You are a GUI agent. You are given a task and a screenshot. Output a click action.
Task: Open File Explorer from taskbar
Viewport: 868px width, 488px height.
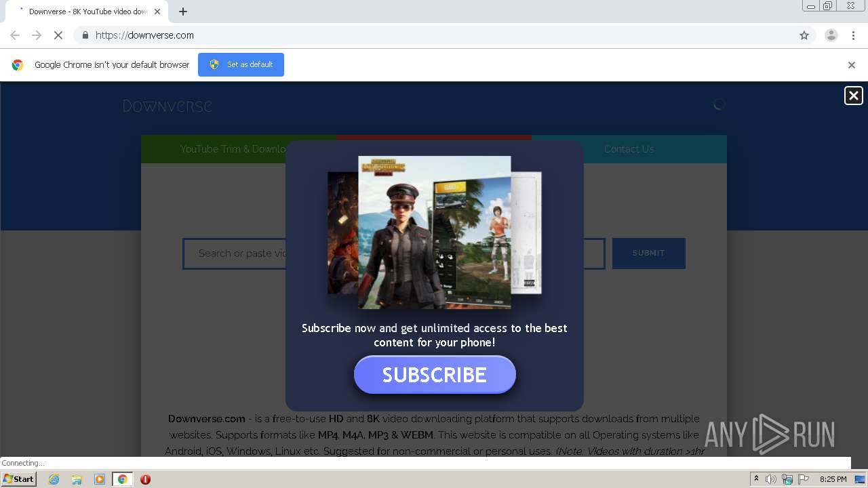(77, 479)
